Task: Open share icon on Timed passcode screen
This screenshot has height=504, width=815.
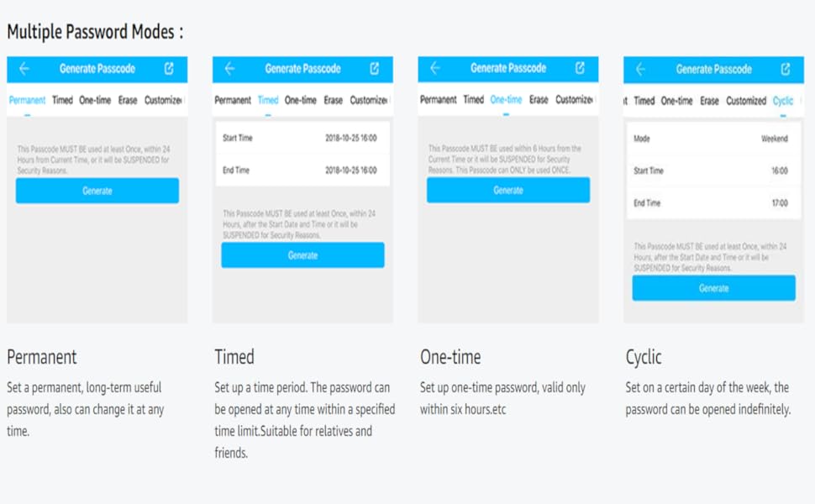Action: (375, 69)
